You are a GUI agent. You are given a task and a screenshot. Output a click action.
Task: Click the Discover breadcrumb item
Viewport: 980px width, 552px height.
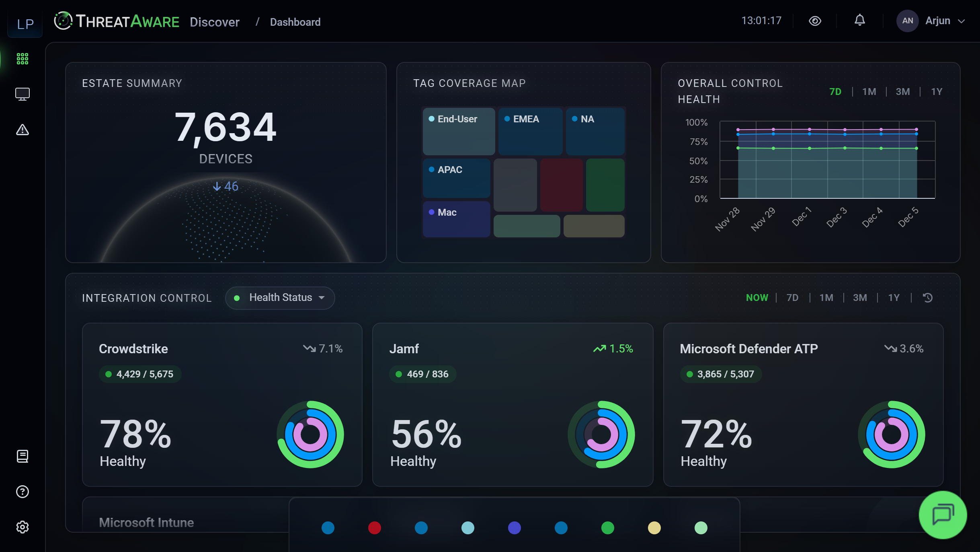point(214,22)
